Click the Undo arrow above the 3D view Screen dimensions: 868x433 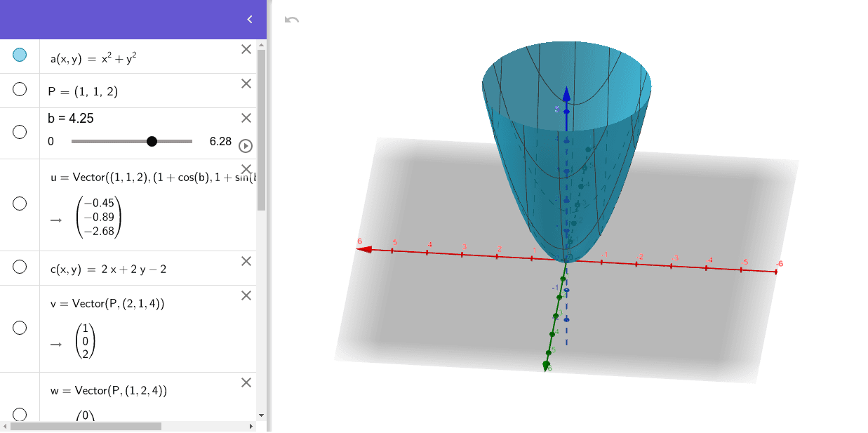point(293,19)
